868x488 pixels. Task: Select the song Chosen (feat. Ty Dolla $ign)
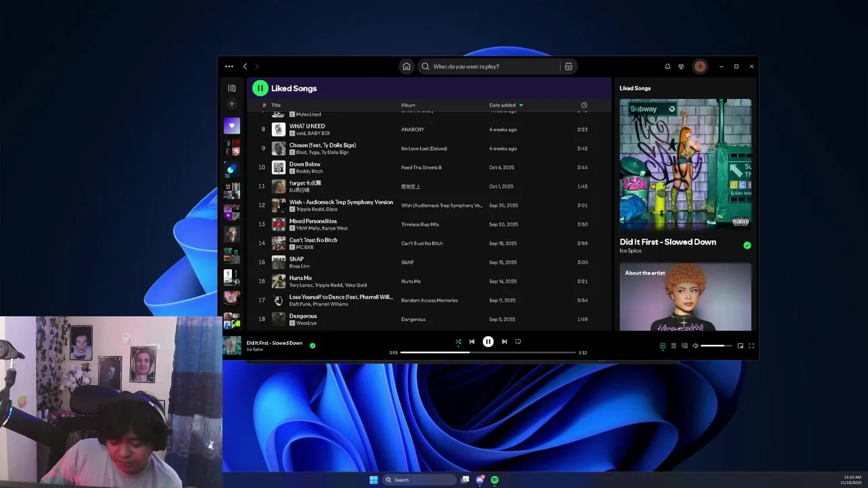pyautogui.click(x=323, y=145)
